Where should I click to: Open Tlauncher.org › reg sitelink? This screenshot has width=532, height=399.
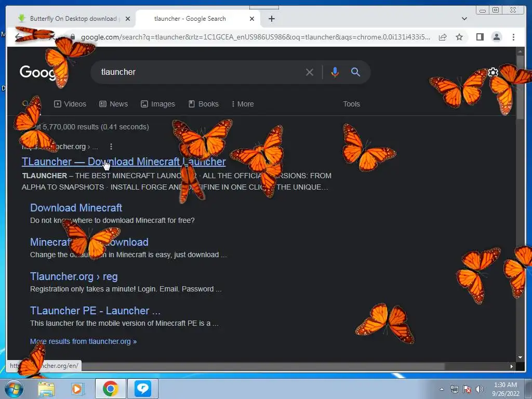[74, 276]
